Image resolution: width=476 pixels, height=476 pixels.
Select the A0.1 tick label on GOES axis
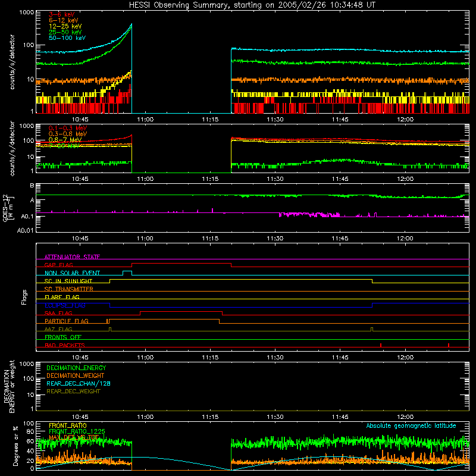[27, 217]
